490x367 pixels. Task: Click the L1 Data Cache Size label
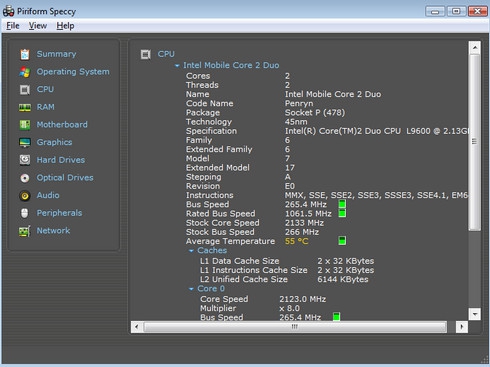pyautogui.click(x=240, y=261)
